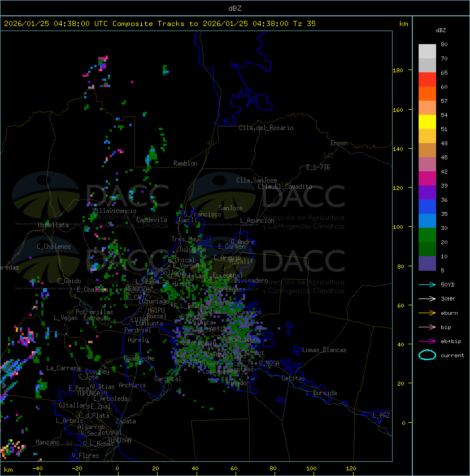Click the '-20' tick on bottom km axis
470x476 pixels.
point(77,469)
